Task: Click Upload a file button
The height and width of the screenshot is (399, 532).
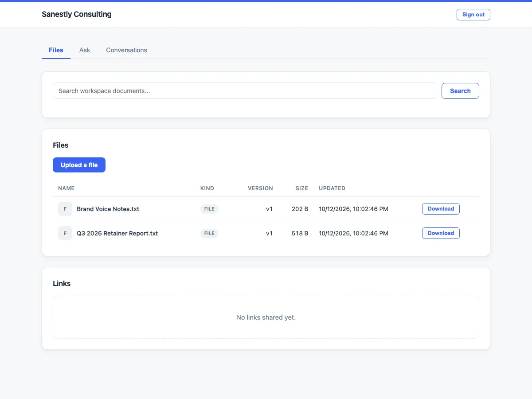Action: point(79,165)
